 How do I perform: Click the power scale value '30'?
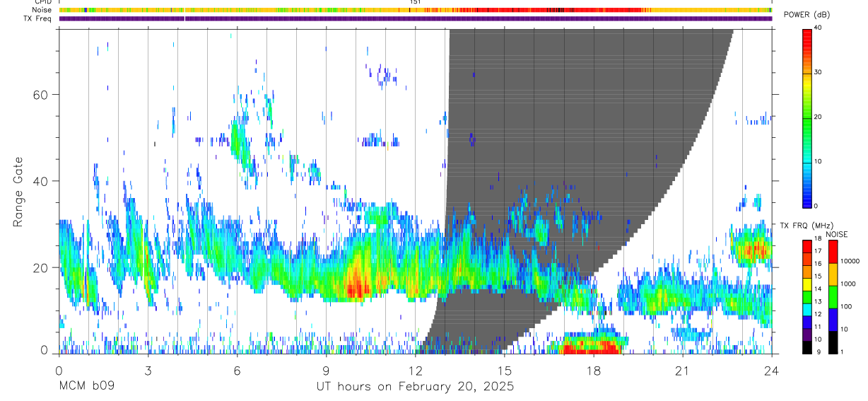[818, 72]
